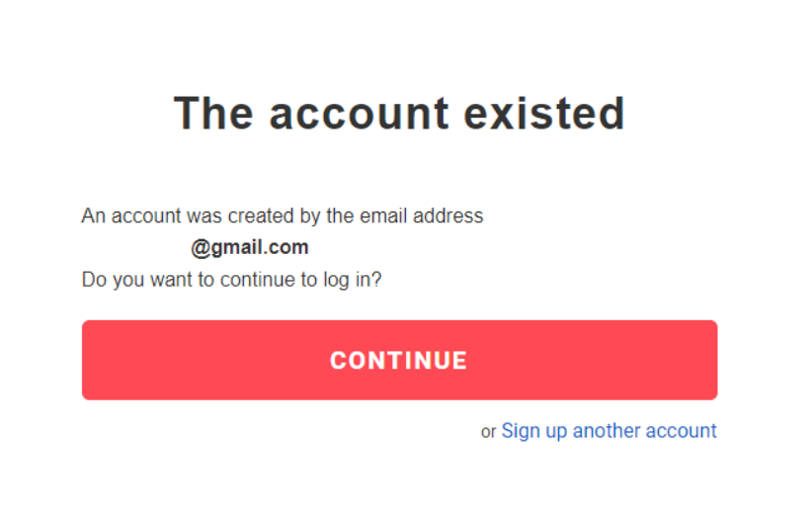Click the heading The account existed
Screen dimensions: 812x517
(x=399, y=114)
